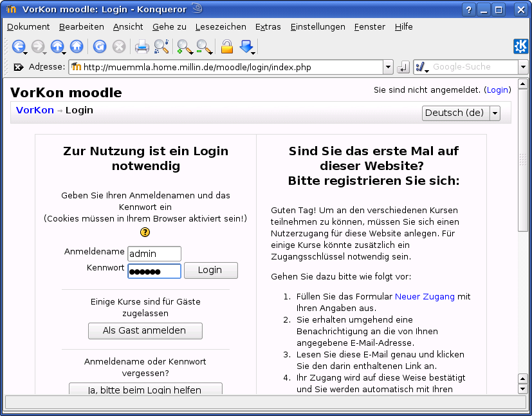The height and width of the screenshot is (416, 532).
Task: Open the zoom in dropdown arrow
Action: coord(191,53)
